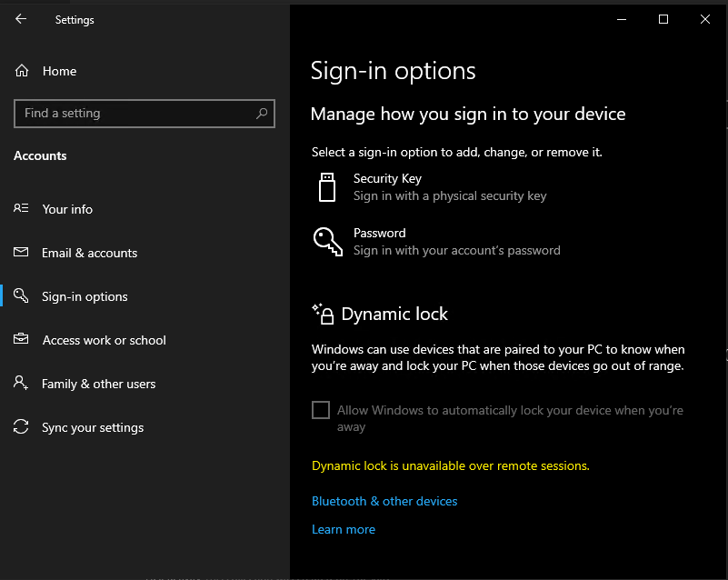Click the Email & accounts envelope icon
The height and width of the screenshot is (580, 728).
(x=22, y=253)
